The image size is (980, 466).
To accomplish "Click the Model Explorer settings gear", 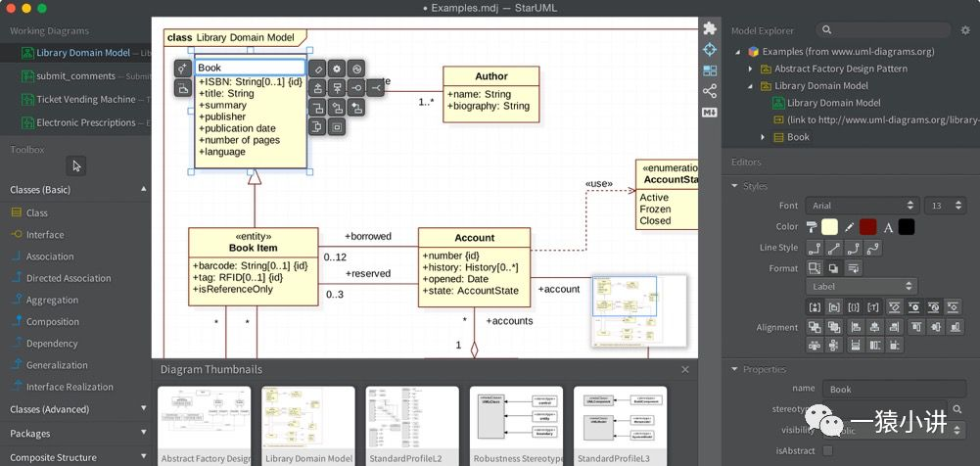I will click(965, 30).
